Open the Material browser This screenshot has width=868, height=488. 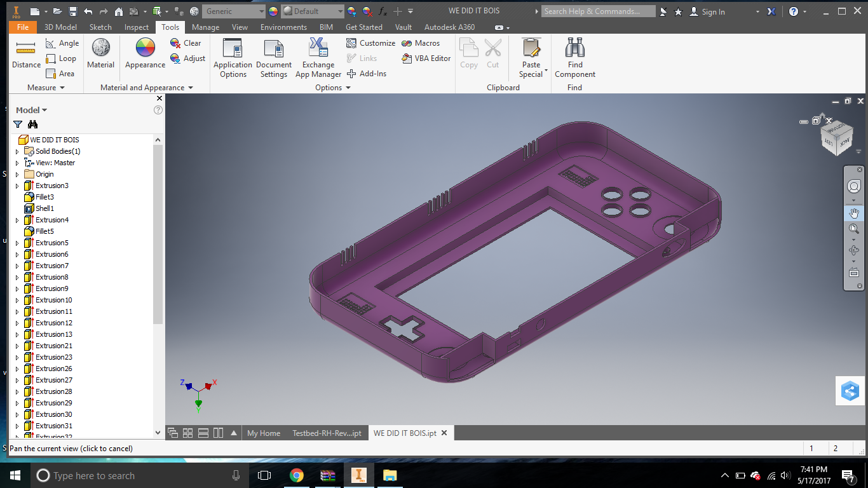click(x=100, y=54)
